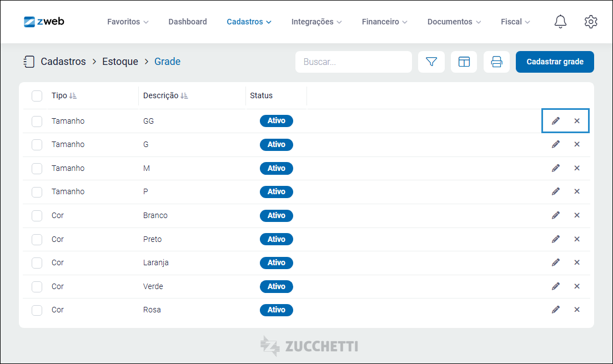Click the Status column header
Screen dimensions: 613x364
click(261, 95)
